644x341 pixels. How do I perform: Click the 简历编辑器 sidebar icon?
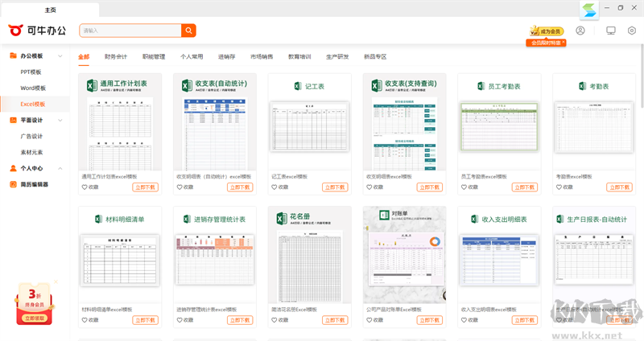13,184
